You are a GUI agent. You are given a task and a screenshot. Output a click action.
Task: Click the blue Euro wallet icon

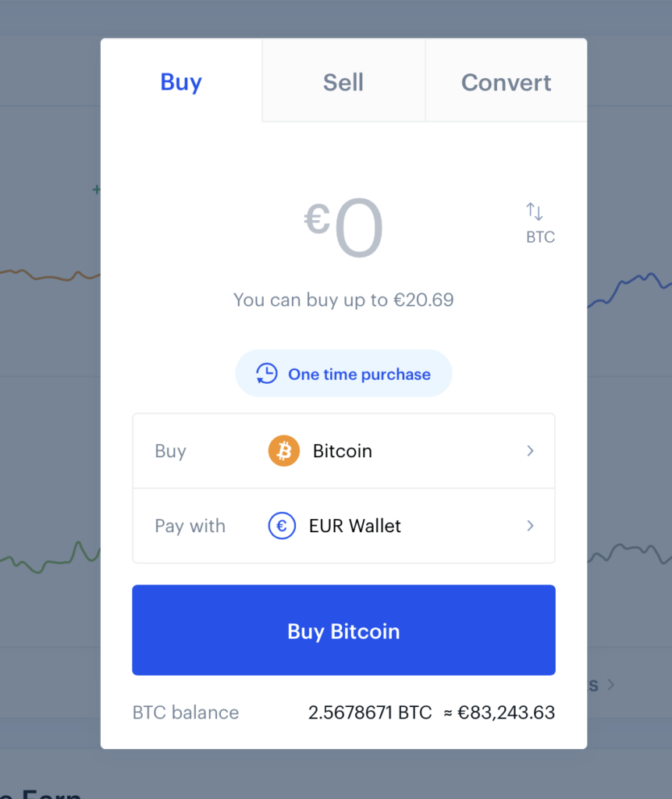(282, 526)
